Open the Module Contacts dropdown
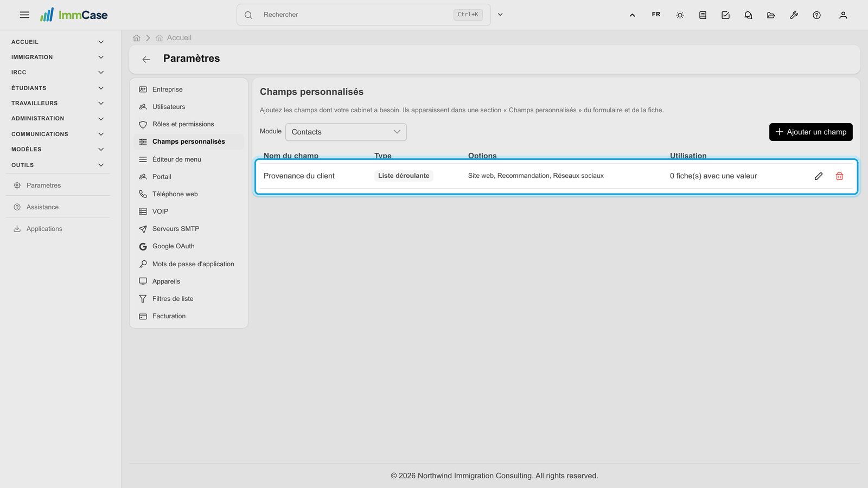The width and height of the screenshot is (868, 488). [x=346, y=132]
